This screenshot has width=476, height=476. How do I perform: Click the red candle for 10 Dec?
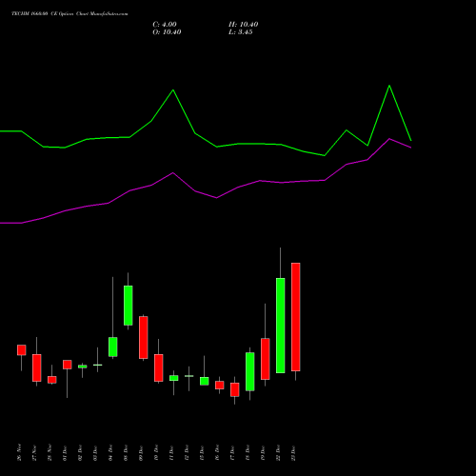click(159, 367)
